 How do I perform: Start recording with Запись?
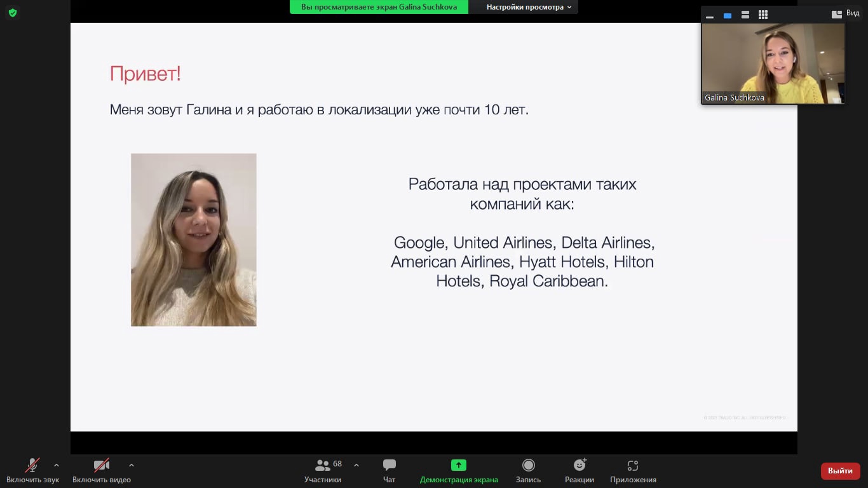click(x=528, y=471)
